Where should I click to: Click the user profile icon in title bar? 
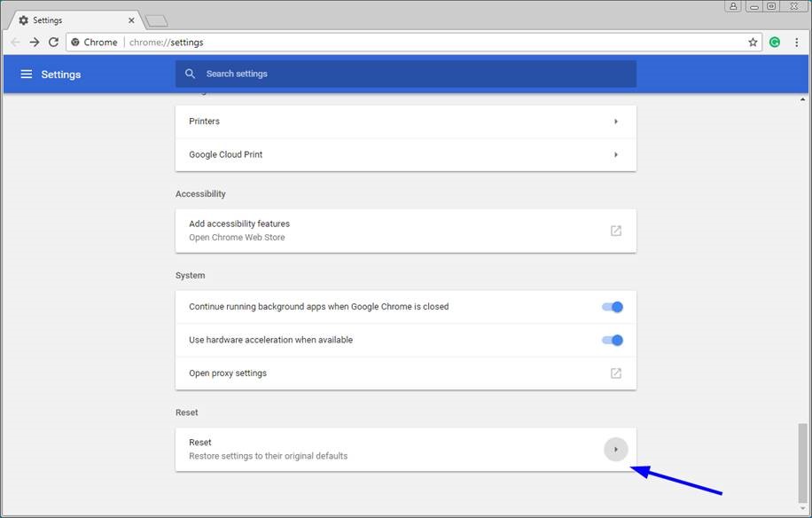[x=733, y=6]
